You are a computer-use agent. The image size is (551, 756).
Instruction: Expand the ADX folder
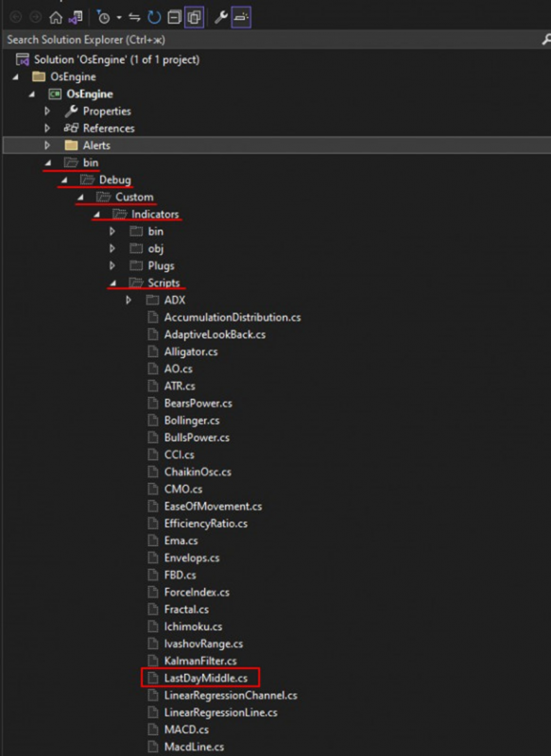pyautogui.click(x=129, y=301)
